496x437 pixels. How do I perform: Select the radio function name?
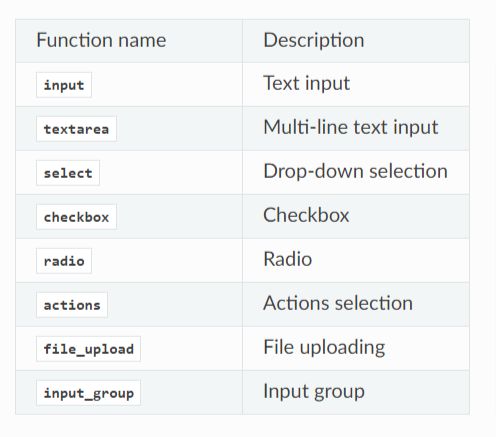64,261
